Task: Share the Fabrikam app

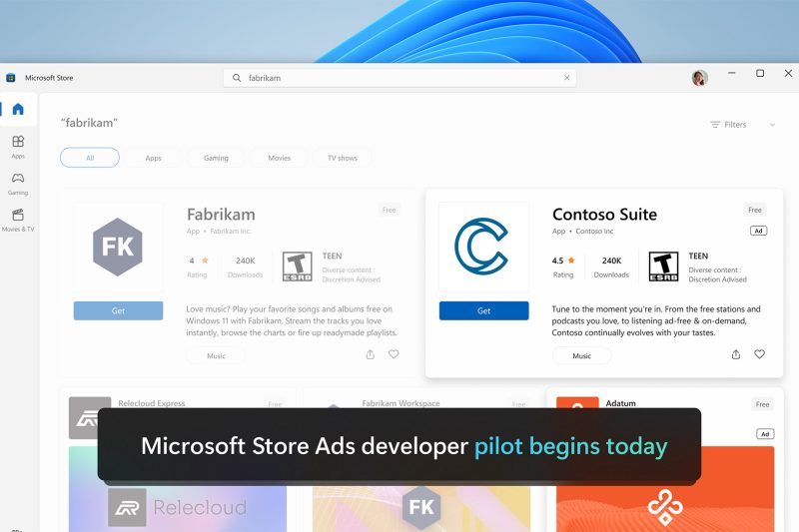Action: coord(371,354)
